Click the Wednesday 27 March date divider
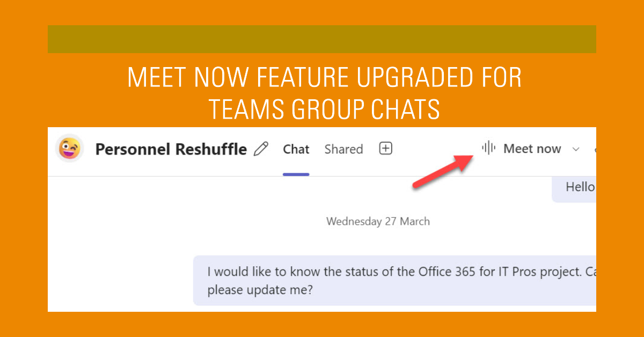The height and width of the screenshot is (337, 644). coord(378,221)
